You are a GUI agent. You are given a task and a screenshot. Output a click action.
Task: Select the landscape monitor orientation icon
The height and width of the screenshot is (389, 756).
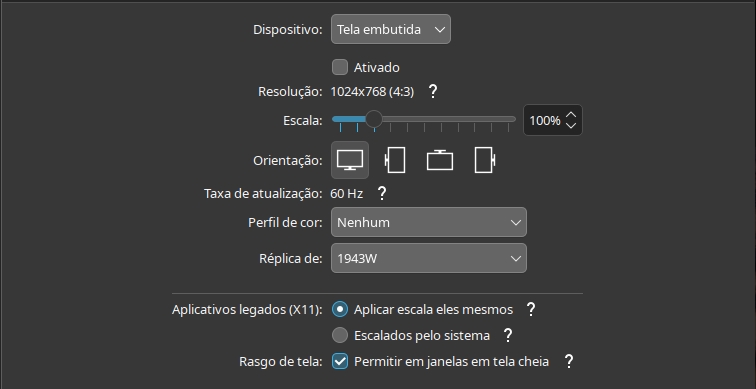tap(350, 160)
